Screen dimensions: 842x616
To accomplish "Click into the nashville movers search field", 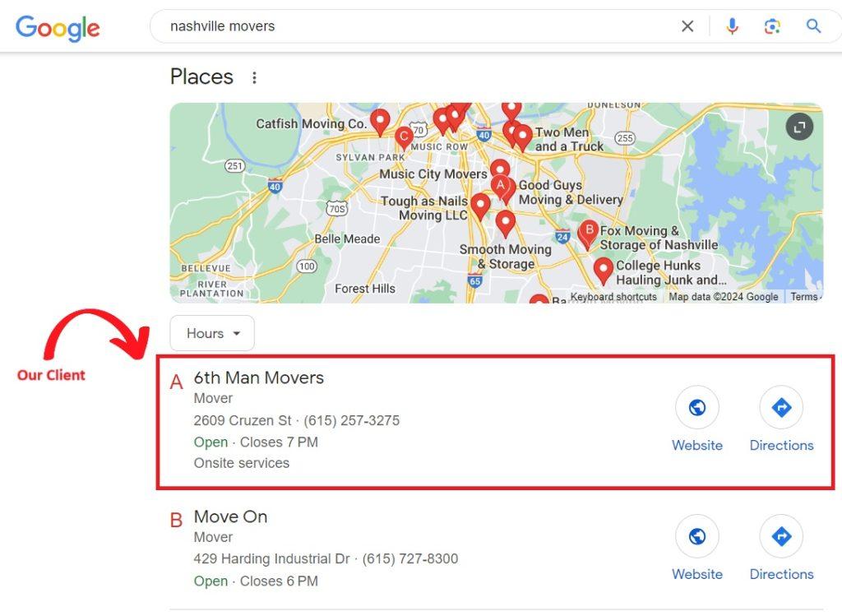I will [x=411, y=26].
